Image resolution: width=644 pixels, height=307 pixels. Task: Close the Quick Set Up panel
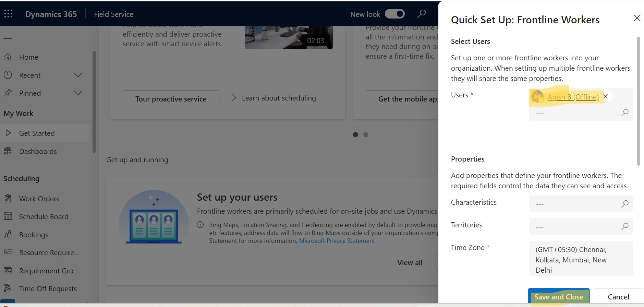637,18
